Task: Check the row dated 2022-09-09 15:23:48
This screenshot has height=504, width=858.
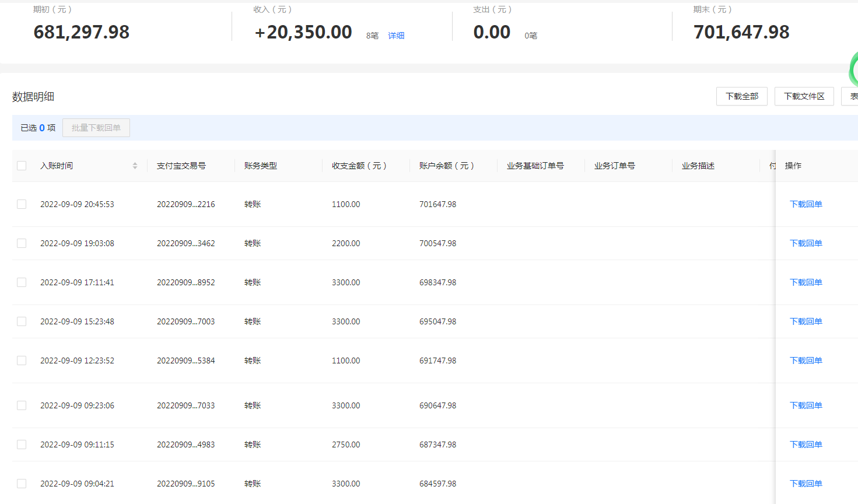Action: pyautogui.click(x=22, y=321)
